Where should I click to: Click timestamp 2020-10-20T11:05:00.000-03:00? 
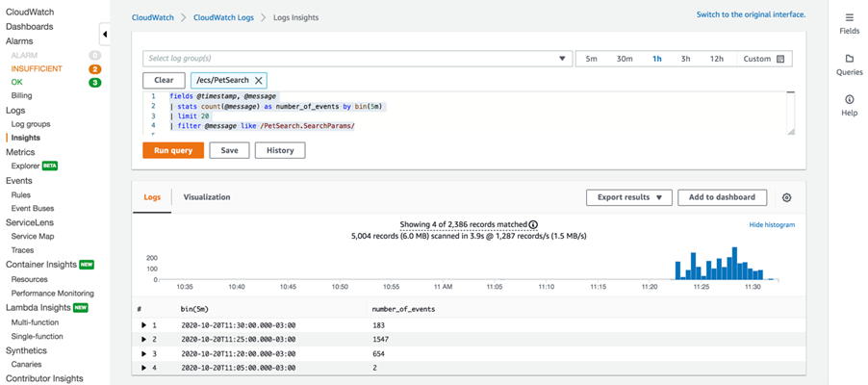coord(239,368)
